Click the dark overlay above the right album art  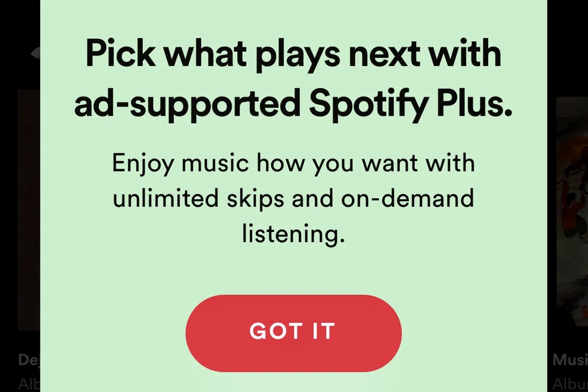click(567, 48)
